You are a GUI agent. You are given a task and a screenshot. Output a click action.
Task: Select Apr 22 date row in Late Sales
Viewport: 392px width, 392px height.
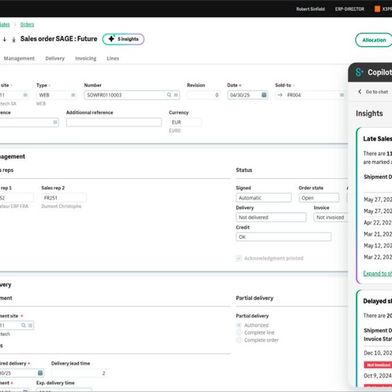(x=378, y=222)
